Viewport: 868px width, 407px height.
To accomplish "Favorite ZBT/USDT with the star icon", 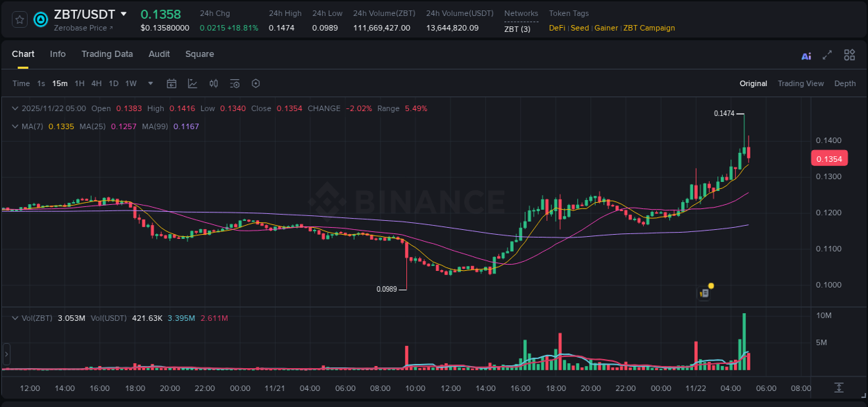I will click(19, 19).
